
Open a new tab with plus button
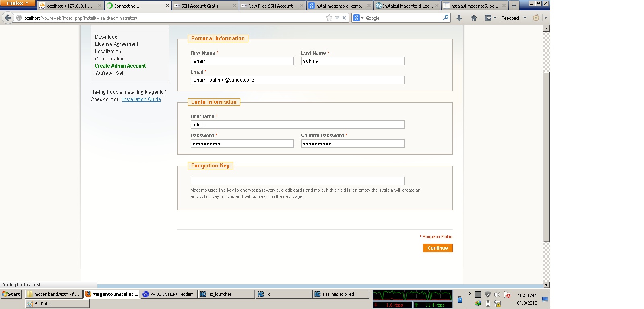tap(514, 6)
